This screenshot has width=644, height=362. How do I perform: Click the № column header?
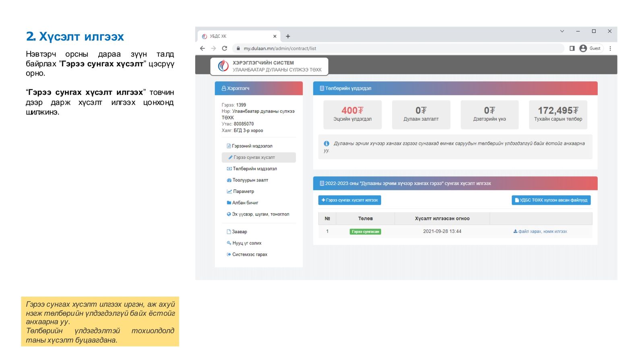327,218
